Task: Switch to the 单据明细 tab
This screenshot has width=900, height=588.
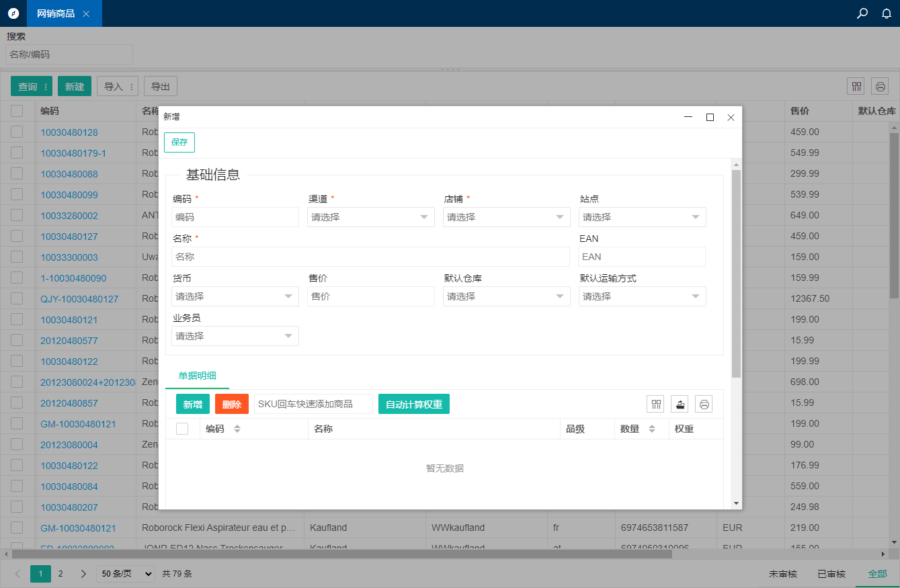Action: (197, 376)
